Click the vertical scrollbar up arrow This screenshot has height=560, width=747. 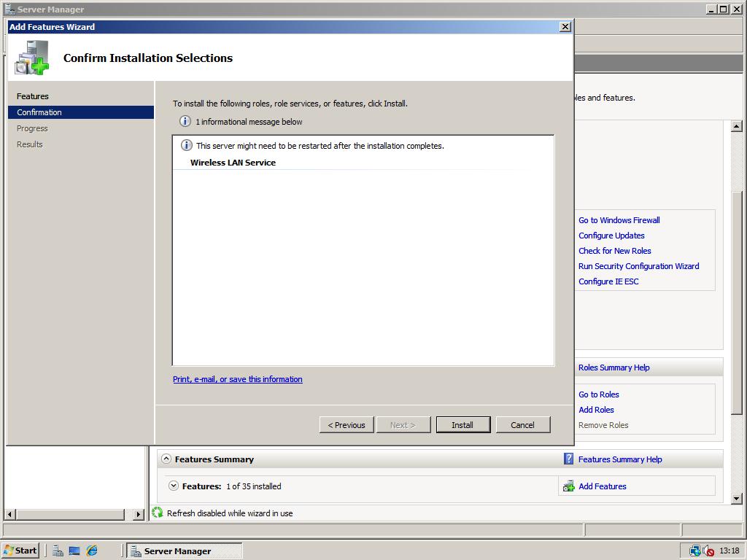coord(737,126)
